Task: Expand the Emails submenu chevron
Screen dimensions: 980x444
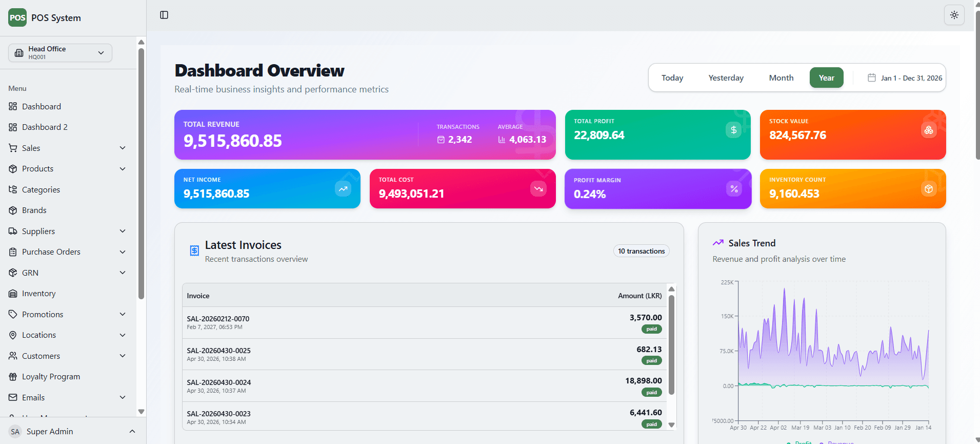Action: pos(123,397)
